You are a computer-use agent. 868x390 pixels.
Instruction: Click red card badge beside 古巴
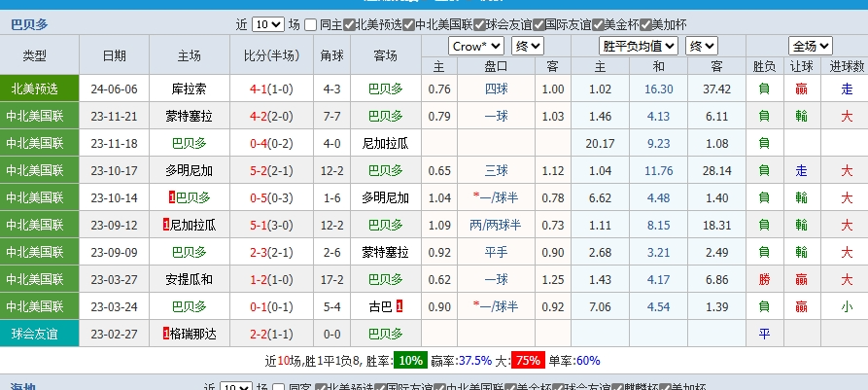tap(399, 306)
